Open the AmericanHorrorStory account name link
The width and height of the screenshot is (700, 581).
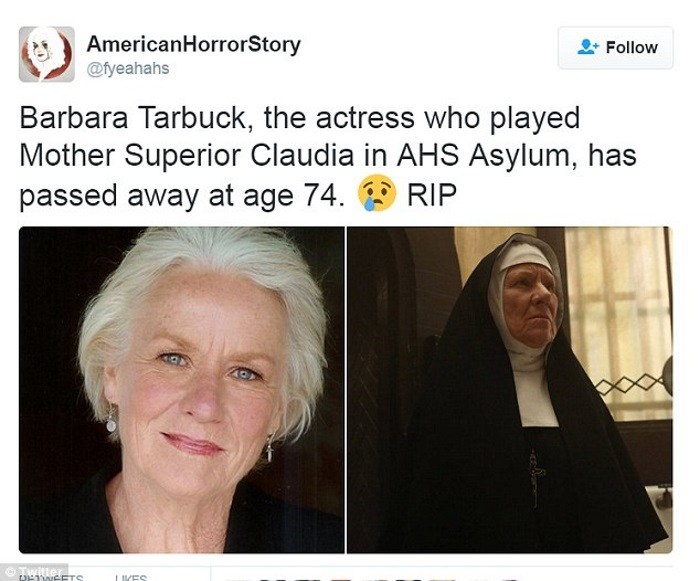tap(194, 44)
